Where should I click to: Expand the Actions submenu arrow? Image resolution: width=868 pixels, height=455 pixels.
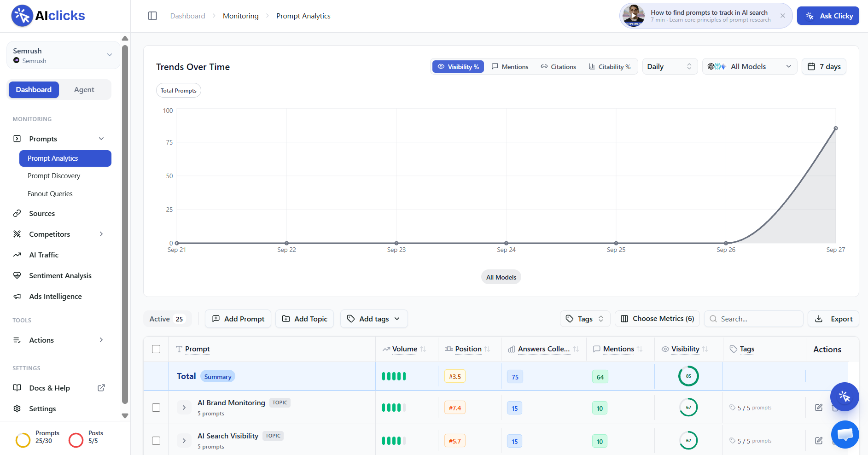coord(101,340)
